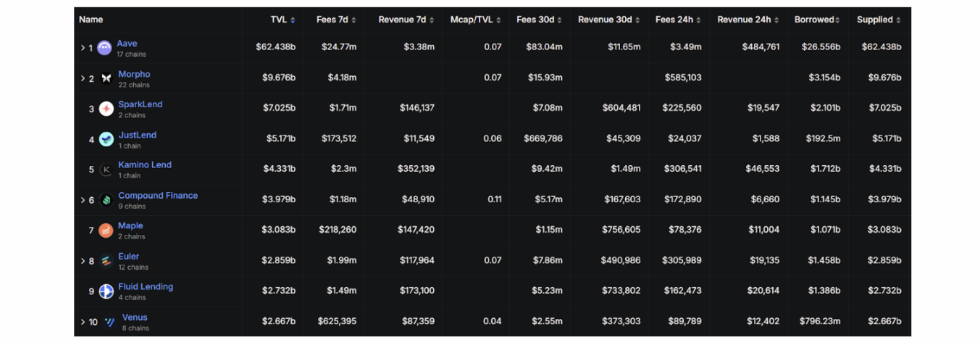Click Aave's '17 chains' label
Screen dimensions: 980x345
pos(131,54)
